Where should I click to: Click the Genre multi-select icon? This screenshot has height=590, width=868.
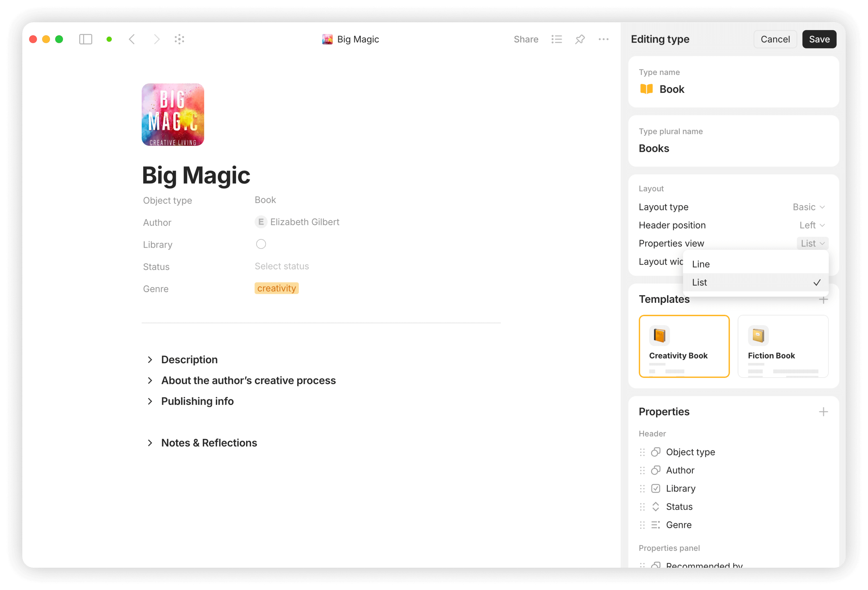[x=656, y=525]
